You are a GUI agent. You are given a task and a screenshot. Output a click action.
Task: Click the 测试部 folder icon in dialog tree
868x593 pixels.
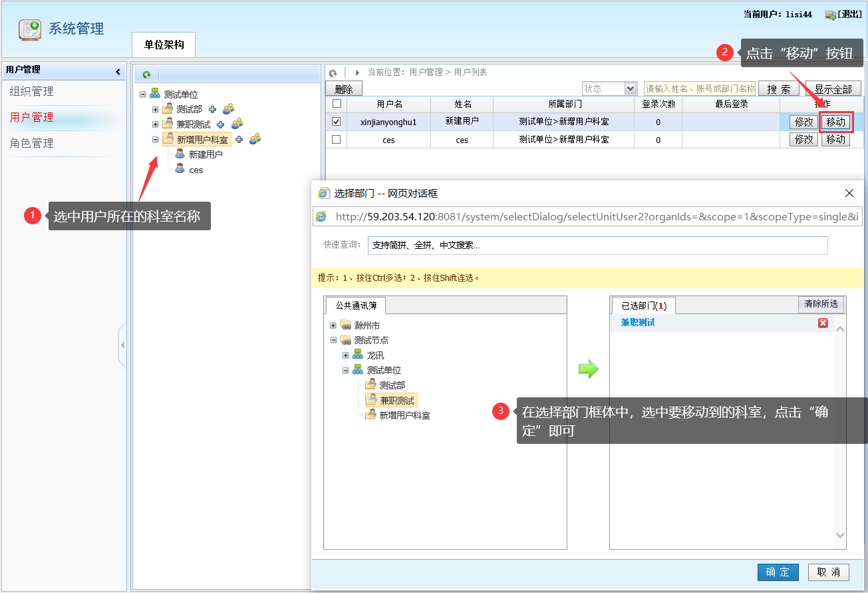pyautogui.click(x=370, y=385)
